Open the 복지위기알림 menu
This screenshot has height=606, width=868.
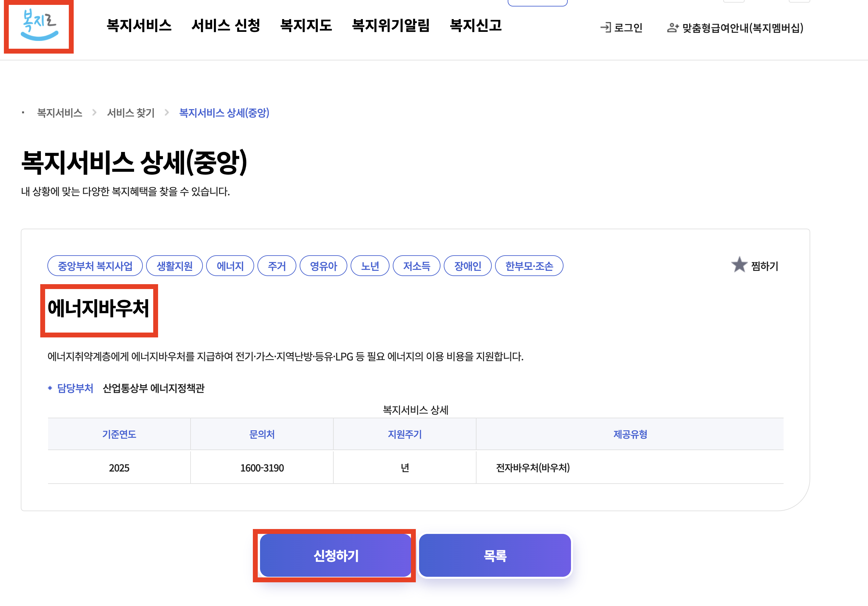point(391,26)
